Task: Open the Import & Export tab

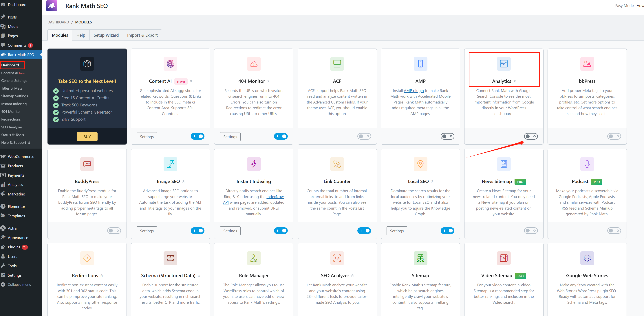Action: click(142, 35)
